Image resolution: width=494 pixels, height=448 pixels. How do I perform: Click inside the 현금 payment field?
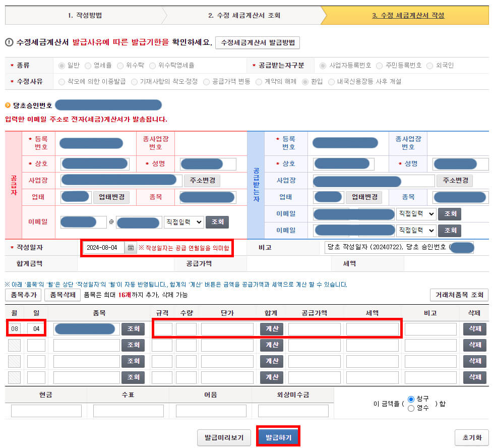point(45,410)
